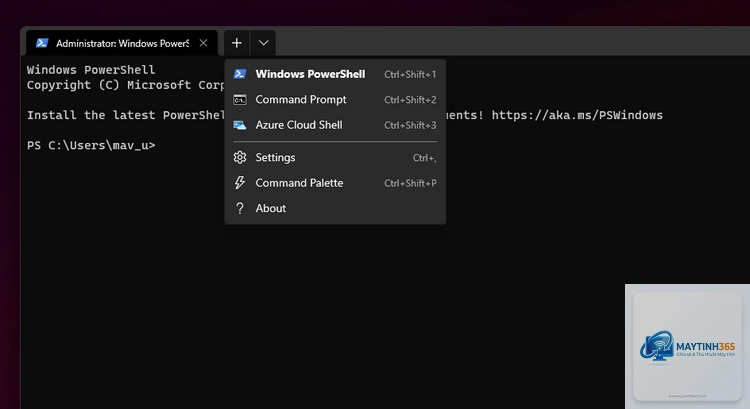Open a new tab with plus button
This screenshot has height=409, width=750.
point(237,43)
